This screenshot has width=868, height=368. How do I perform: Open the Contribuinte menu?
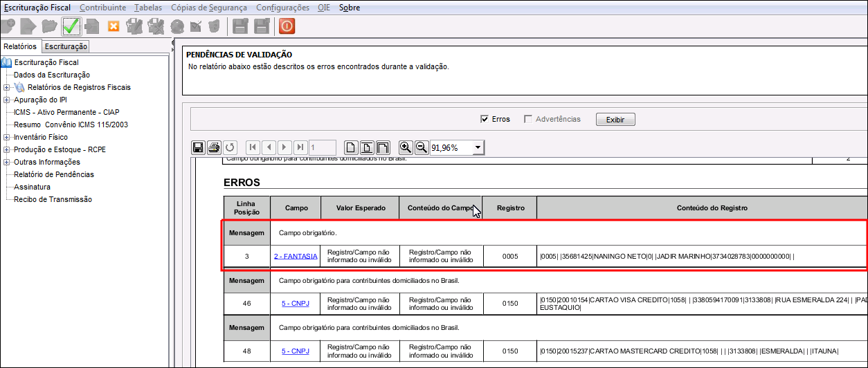(x=102, y=8)
